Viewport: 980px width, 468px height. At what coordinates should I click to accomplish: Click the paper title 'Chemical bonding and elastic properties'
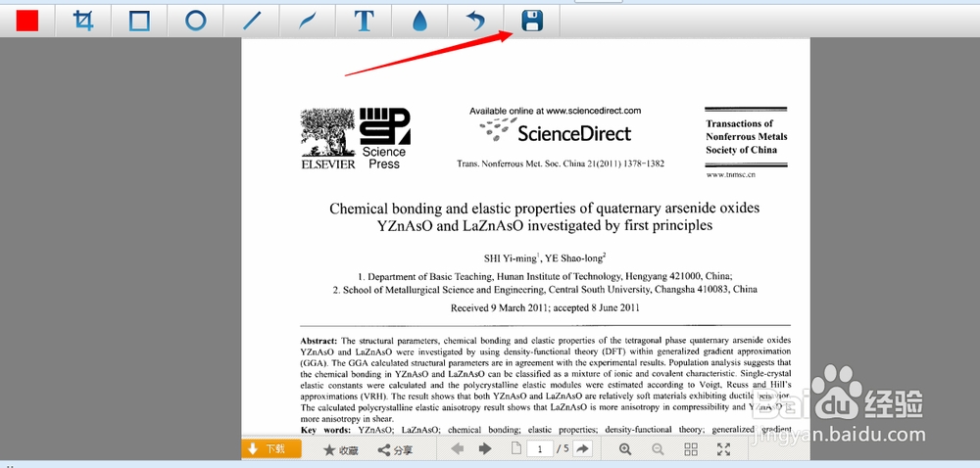(544, 216)
